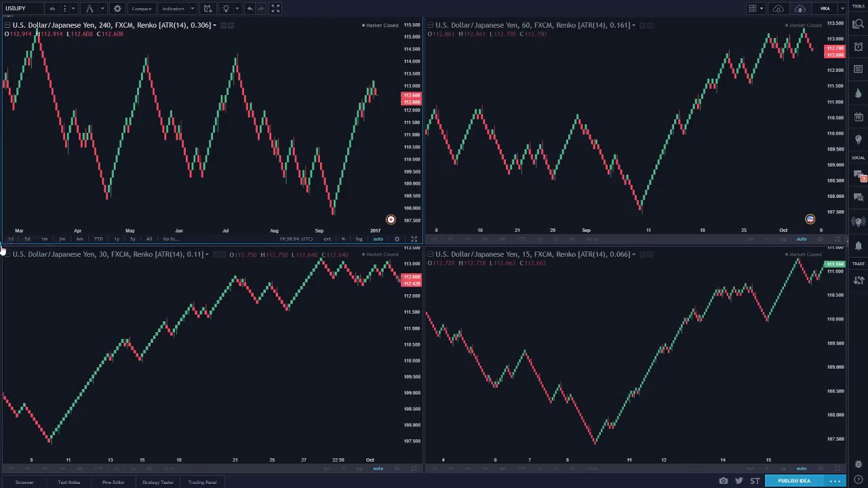Expand the HKA layout name dropdown arrow

click(842, 9)
